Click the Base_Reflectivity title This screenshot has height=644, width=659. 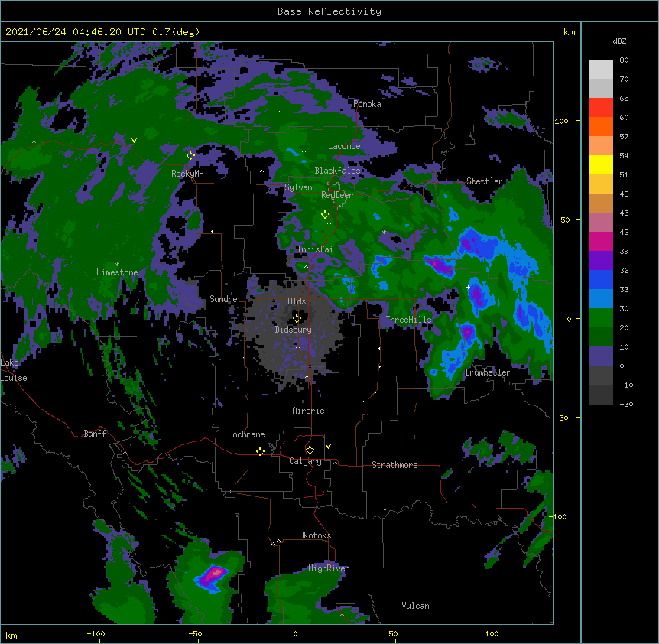coord(329,11)
